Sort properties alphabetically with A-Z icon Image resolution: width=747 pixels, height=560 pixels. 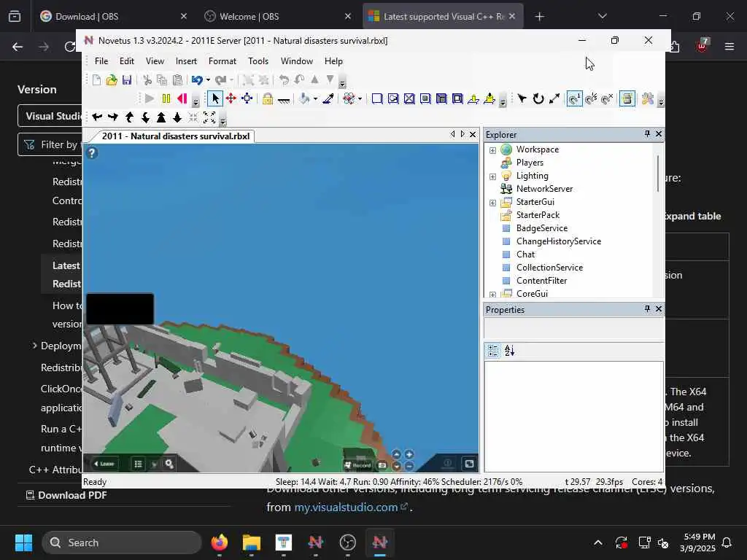pos(509,351)
